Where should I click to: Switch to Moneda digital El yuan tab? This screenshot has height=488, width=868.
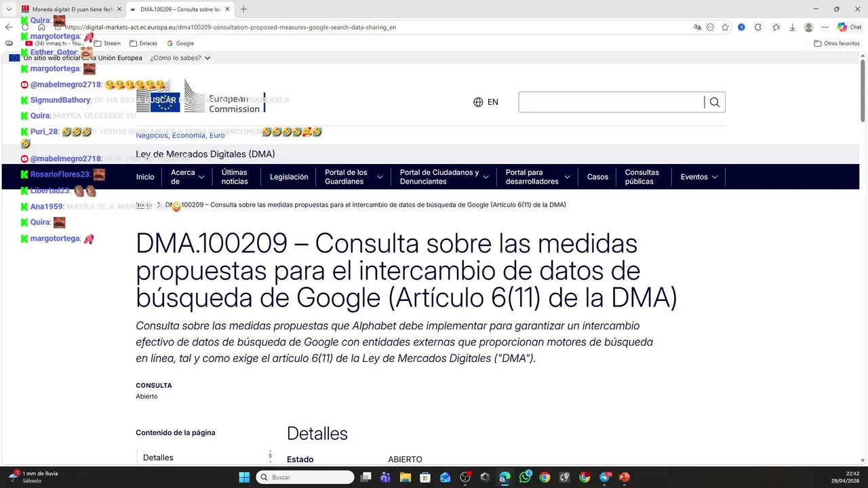[x=71, y=9]
